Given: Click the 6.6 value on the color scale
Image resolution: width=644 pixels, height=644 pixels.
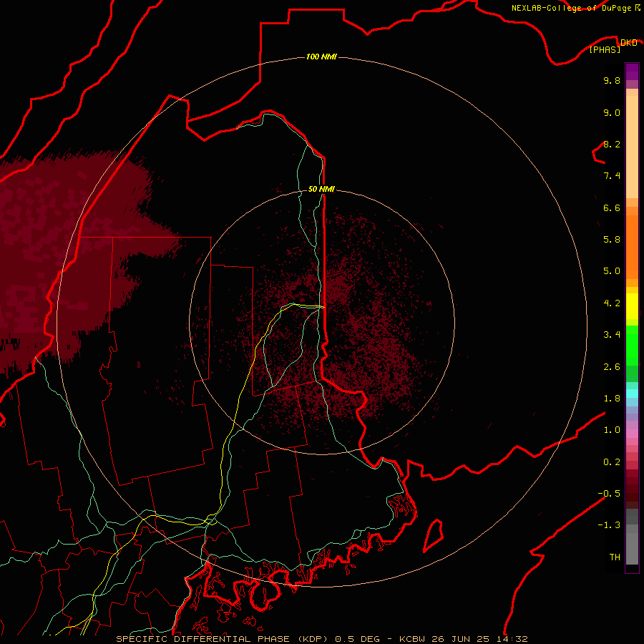Looking at the screenshot, I should click(x=612, y=208).
